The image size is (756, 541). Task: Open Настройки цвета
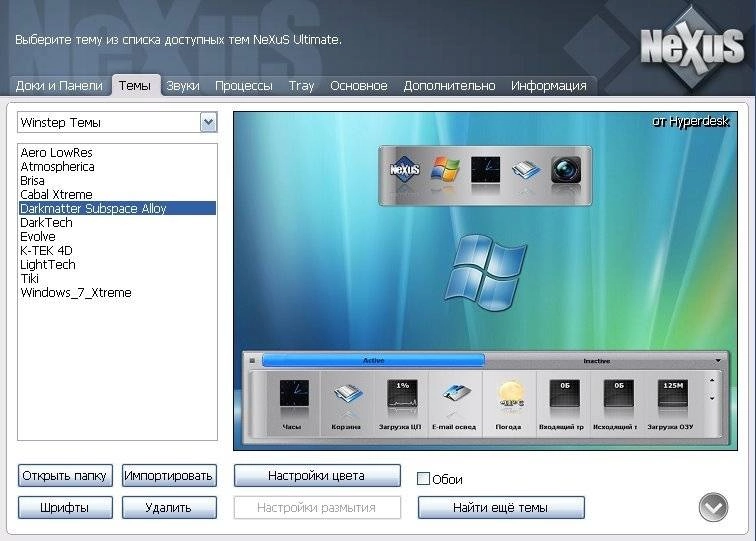tap(317, 475)
